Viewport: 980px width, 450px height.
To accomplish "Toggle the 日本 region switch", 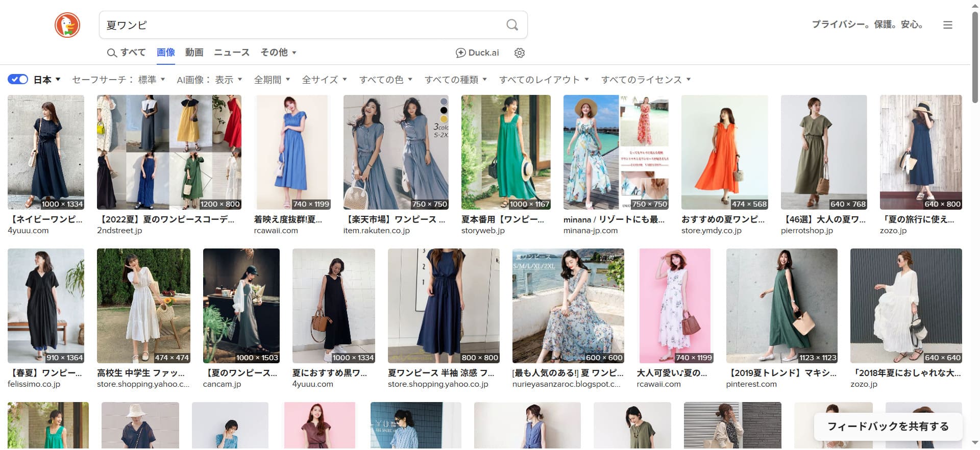I will pos(18,79).
